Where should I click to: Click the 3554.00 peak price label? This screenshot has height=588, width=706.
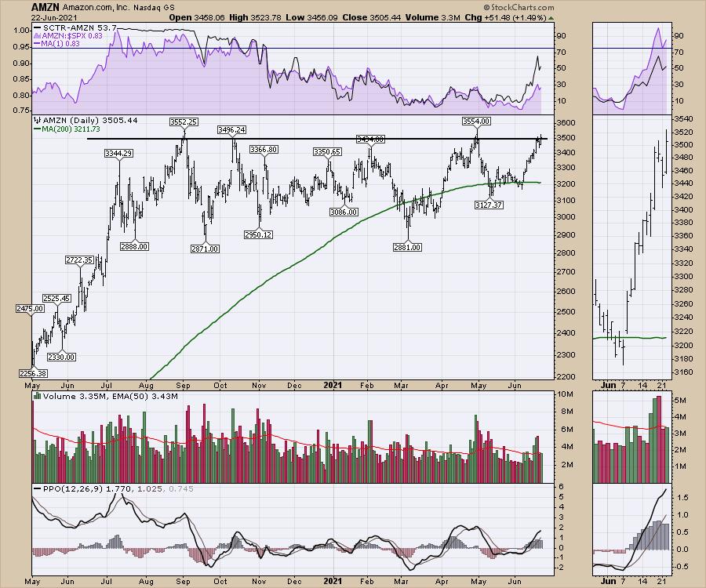(475, 121)
